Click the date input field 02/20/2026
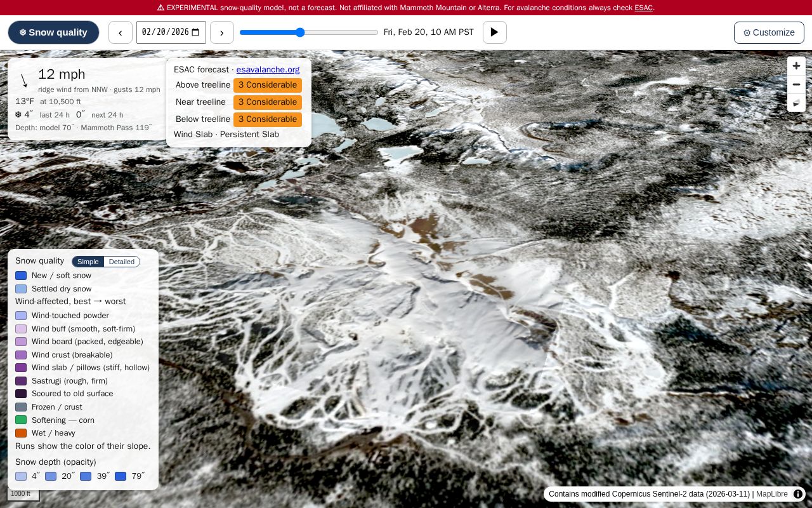 171,32
